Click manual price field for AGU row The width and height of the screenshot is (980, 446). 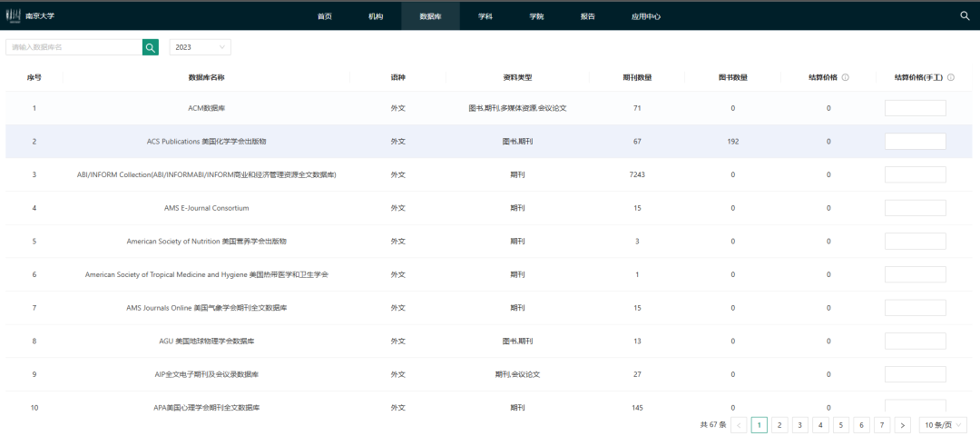[915, 341]
